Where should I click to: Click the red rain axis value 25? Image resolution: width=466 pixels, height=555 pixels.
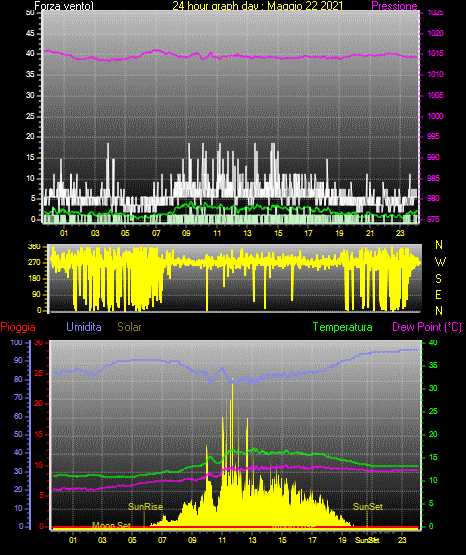pyautogui.click(x=39, y=374)
